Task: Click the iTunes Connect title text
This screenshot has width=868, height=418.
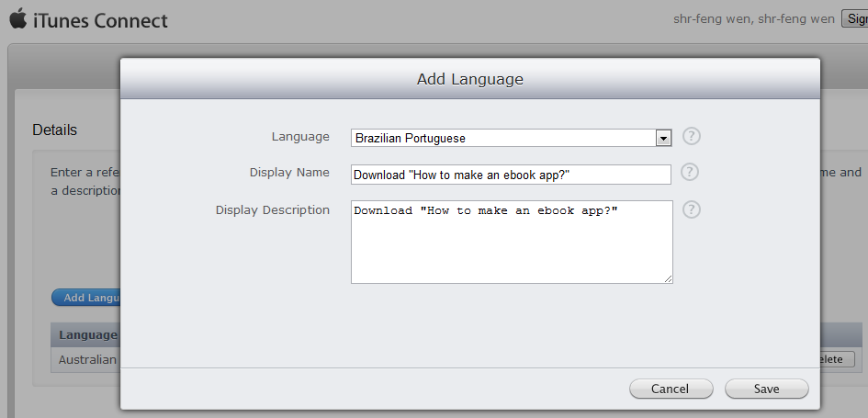Action: pyautogui.click(x=100, y=20)
